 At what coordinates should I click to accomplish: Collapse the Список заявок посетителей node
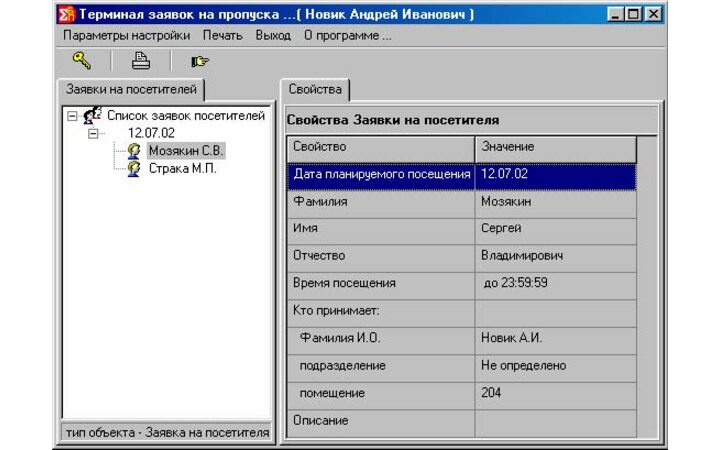pos(72,116)
